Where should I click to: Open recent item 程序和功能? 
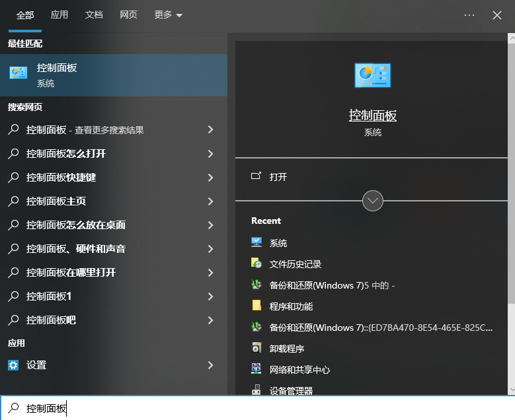coord(291,306)
